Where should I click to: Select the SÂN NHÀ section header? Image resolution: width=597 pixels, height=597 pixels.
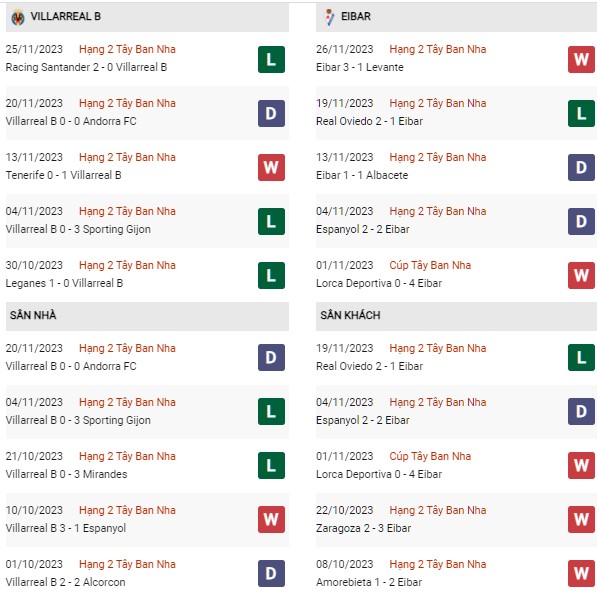tap(147, 316)
